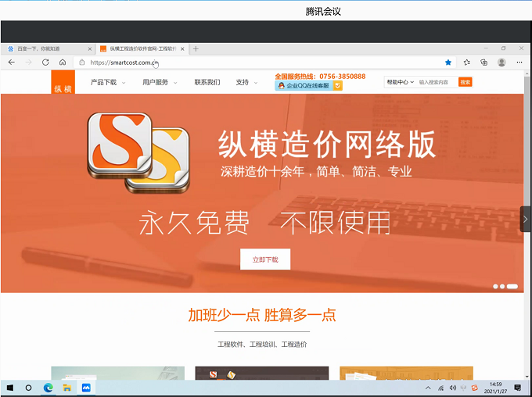Click the Cortana circle on the taskbar
This screenshot has height=397, width=532.
point(28,388)
